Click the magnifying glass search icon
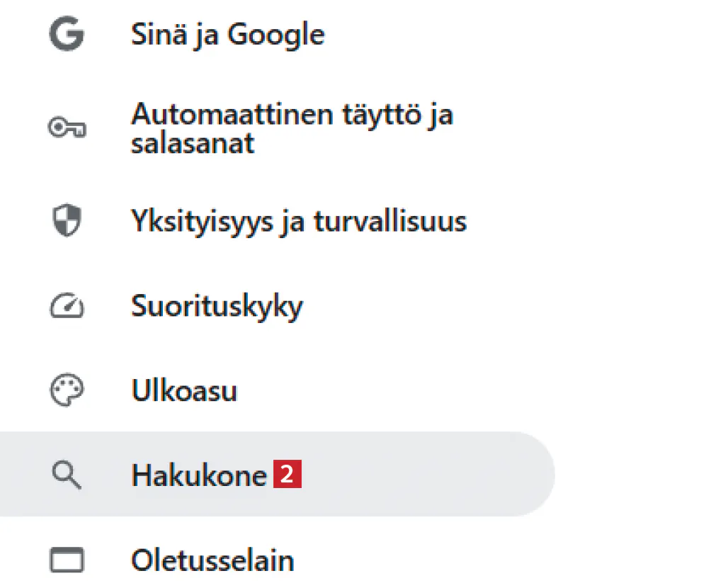 tap(67, 476)
